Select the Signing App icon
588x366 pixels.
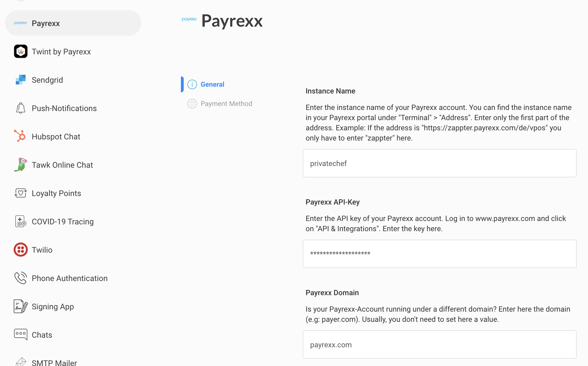pyautogui.click(x=21, y=306)
